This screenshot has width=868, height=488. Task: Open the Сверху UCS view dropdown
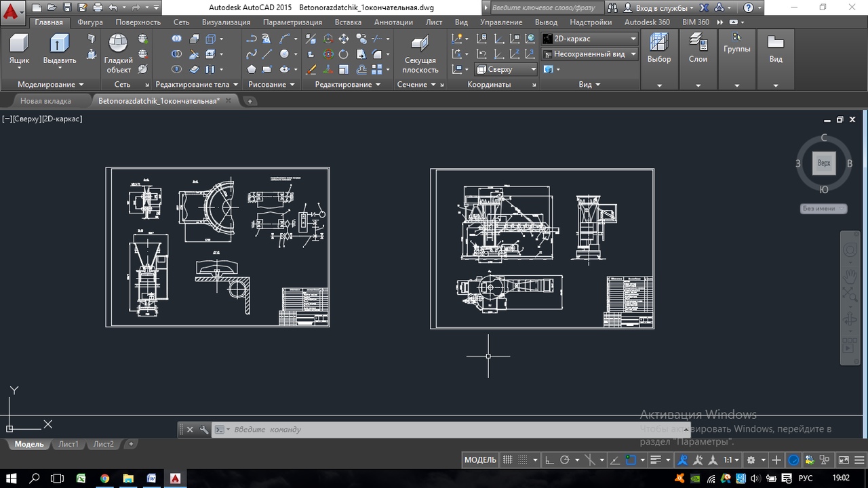[506, 69]
